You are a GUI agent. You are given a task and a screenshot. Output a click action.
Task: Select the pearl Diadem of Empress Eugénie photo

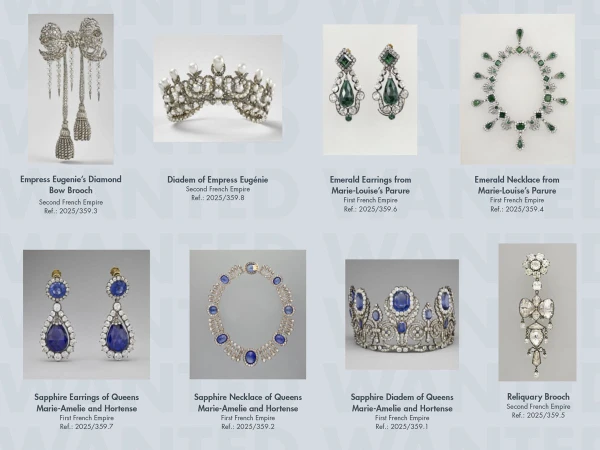tap(218, 88)
